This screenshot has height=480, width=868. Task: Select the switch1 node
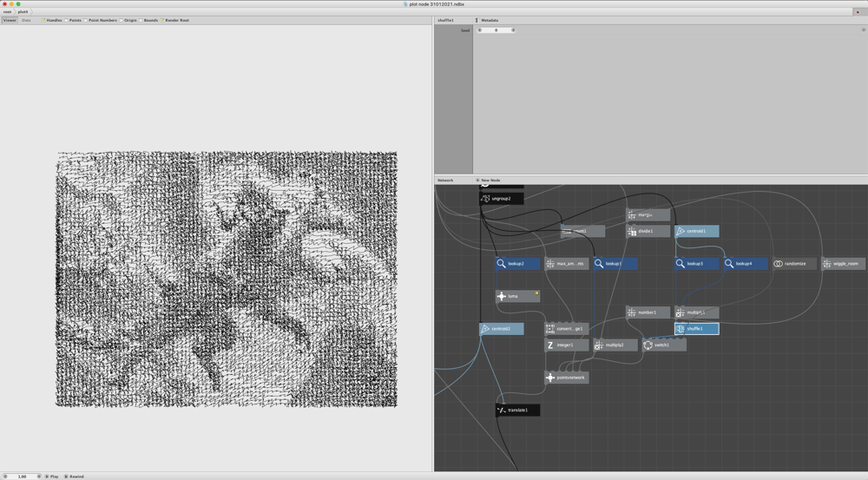click(x=664, y=345)
